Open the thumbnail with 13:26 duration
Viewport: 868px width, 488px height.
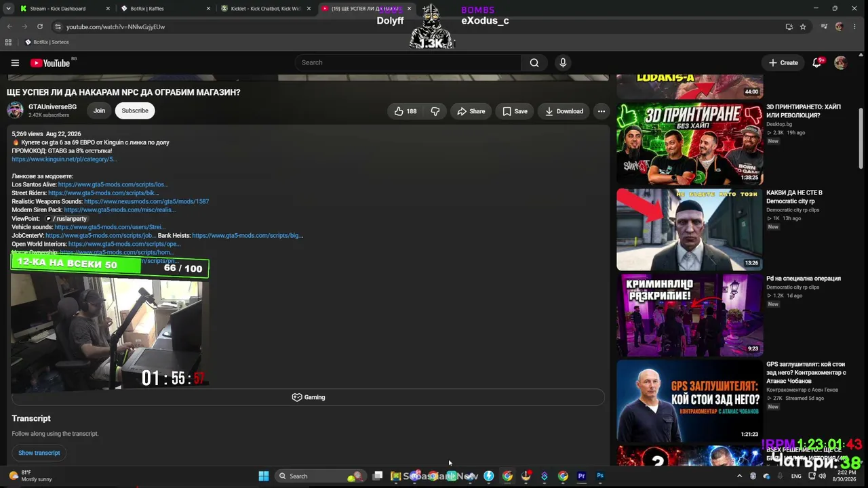(690, 229)
